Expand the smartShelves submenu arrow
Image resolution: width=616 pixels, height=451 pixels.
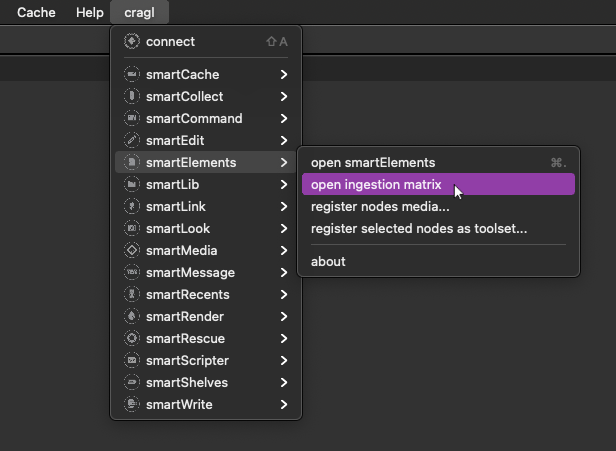tap(284, 383)
